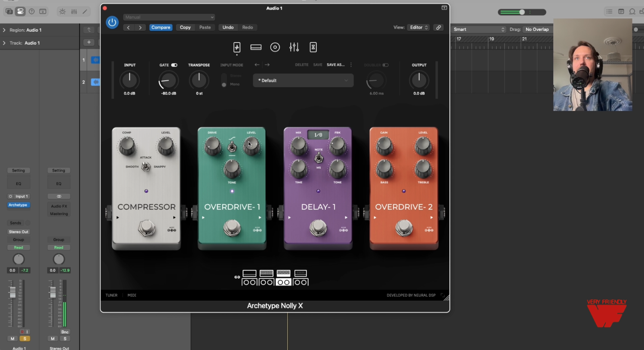Stomp the Overdrive-2 footswitch
Image resolution: width=644 pixels, height=350 pixels.
click(x=404, y=228)
